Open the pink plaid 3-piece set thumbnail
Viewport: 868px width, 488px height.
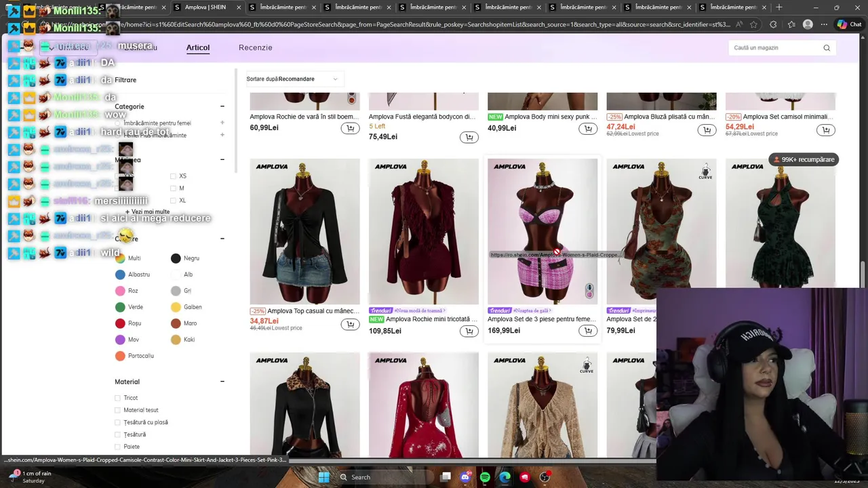pos(542,232)
